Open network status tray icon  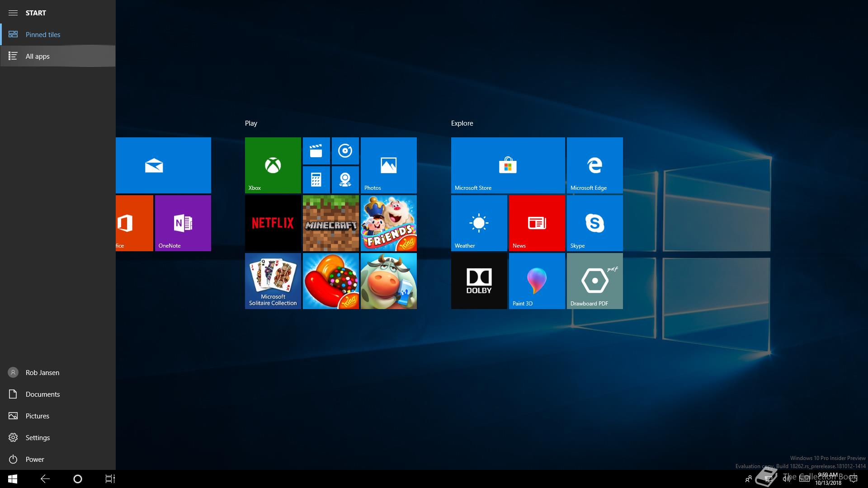tap(768, 479)
